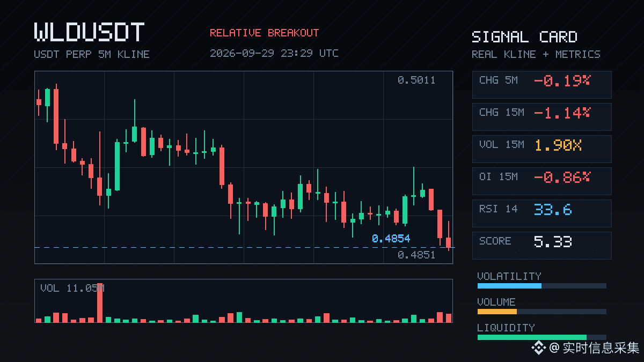
Task: Click the timestamp 2026-09-29 23:29 UTC
Action: click(x=274, y=53)
